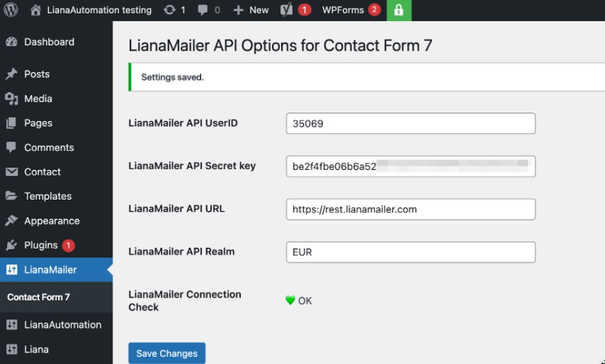This screenshot has width=605, height=364.
Task: Open Dashboard in sidebar
Action: tap(50, 42)
